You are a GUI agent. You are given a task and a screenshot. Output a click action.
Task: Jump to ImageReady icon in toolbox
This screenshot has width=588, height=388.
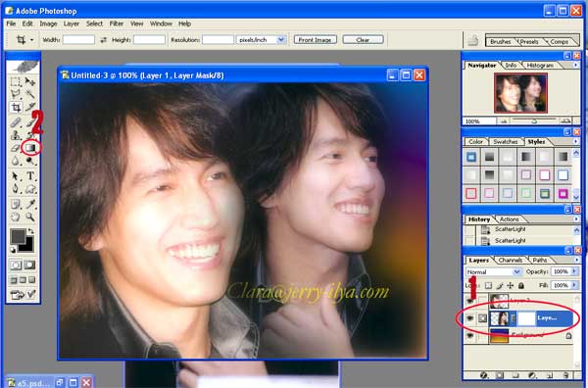pos(23,295)
